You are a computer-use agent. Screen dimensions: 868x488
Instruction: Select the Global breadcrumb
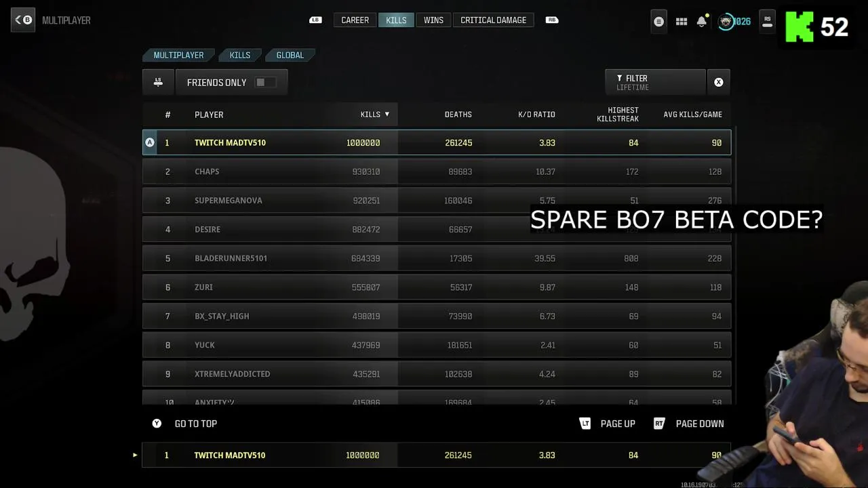(x=290, y=55)
